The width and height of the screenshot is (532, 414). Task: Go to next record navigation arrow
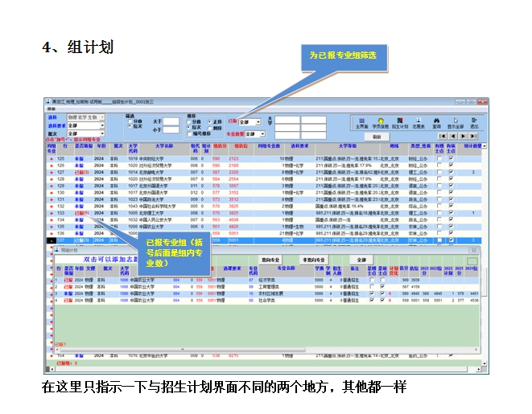coord(463,136)
